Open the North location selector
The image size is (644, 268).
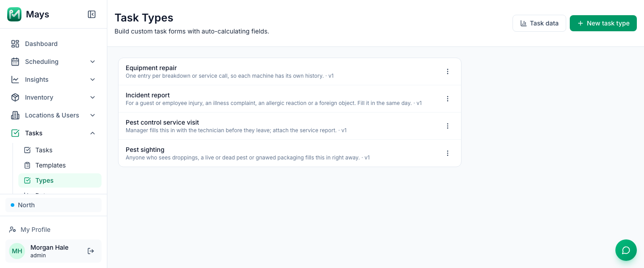point(54,205)
